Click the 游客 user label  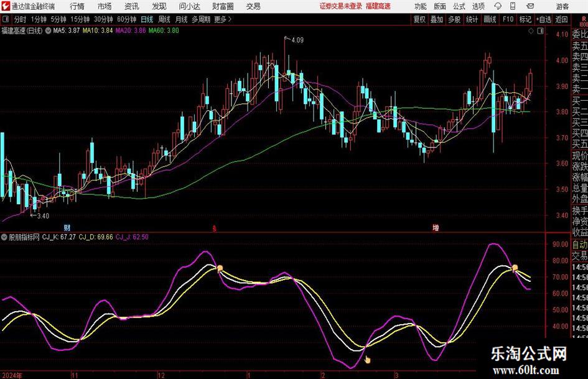click(x=562, y=6)
